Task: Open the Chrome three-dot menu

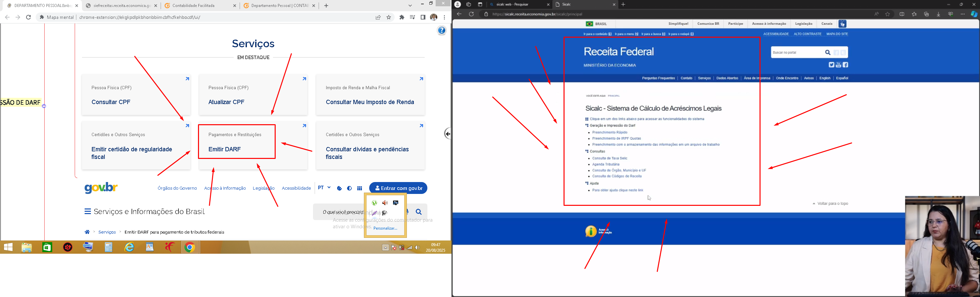Action: click(x=444, y=17)
